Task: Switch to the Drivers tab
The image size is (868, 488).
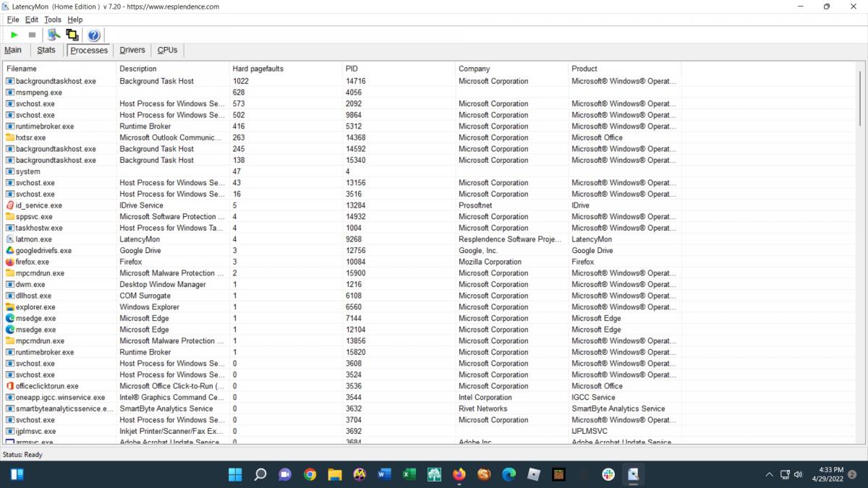Action: (132, 51)
